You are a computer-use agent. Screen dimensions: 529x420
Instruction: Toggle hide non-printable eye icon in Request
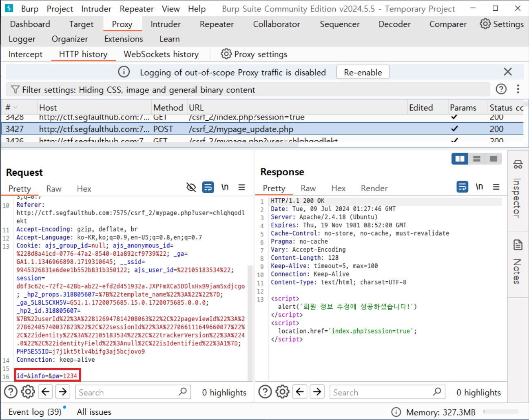click(191, 187)
